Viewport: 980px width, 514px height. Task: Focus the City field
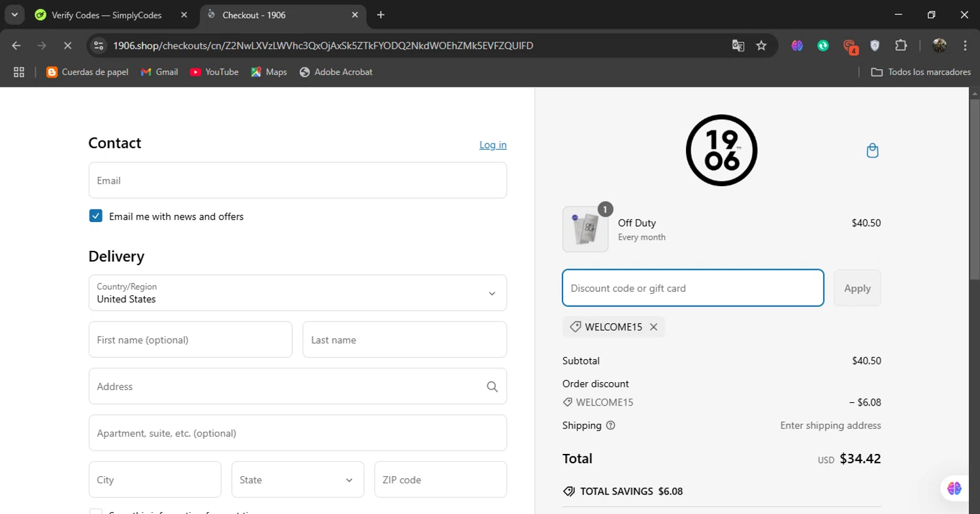[x=155, y=479]
